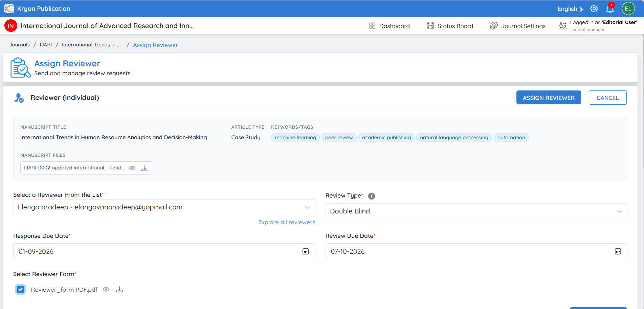Go to the Dashboard menu
This screenshot has width=644, height=309.
click(x=389, y=26)
